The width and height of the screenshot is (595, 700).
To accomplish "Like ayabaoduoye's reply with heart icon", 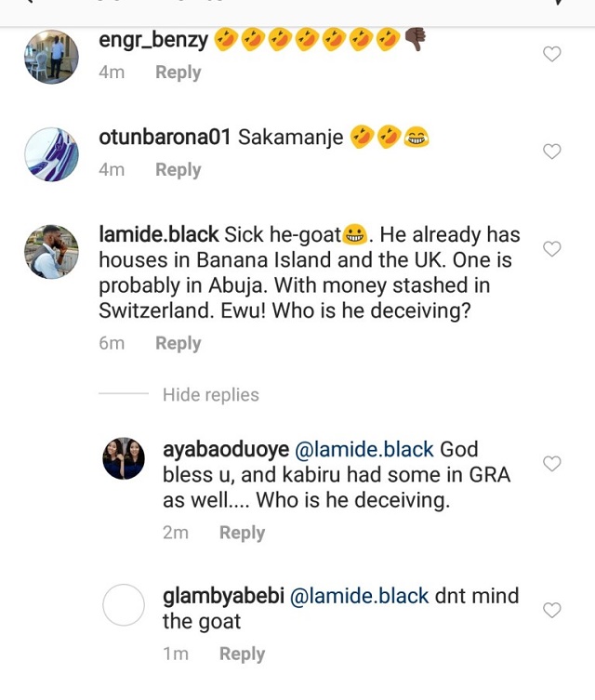I will tap(551, 463).
